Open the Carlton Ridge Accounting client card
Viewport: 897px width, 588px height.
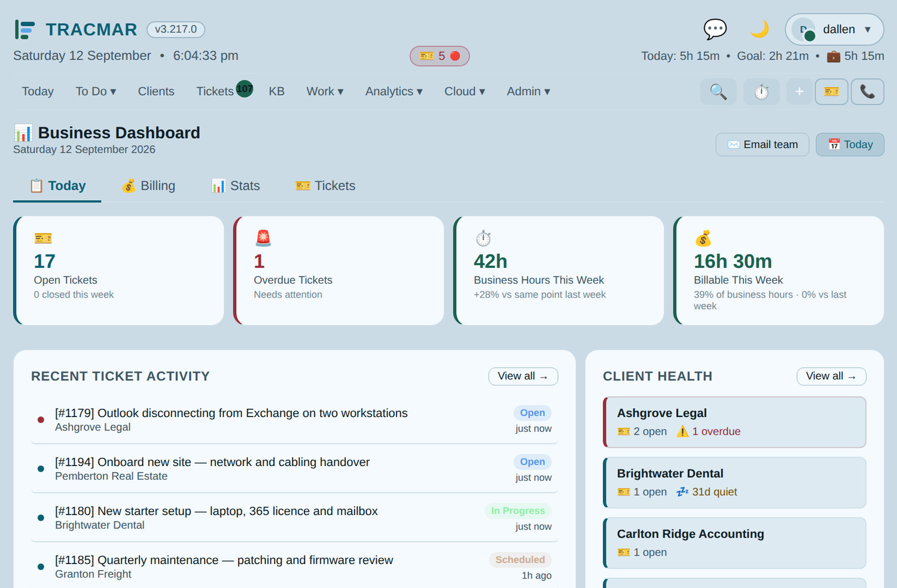pyautogui.click(x=734, y=543)
